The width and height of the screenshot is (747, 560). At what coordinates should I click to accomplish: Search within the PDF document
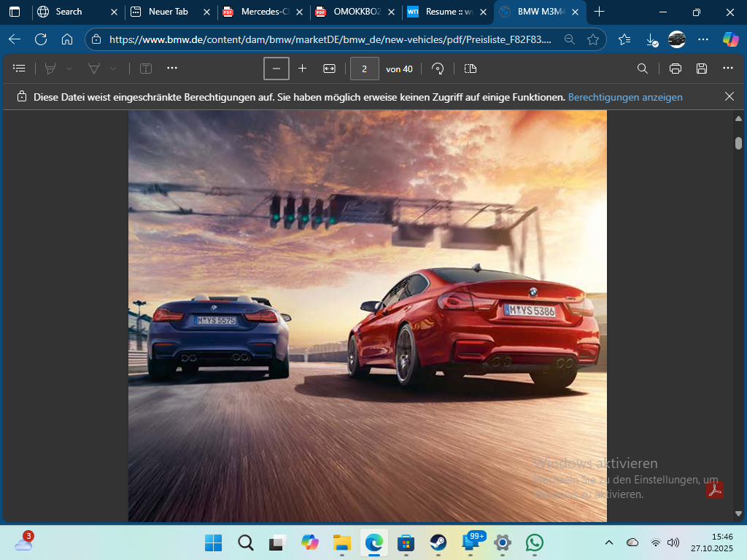(643, 69)
